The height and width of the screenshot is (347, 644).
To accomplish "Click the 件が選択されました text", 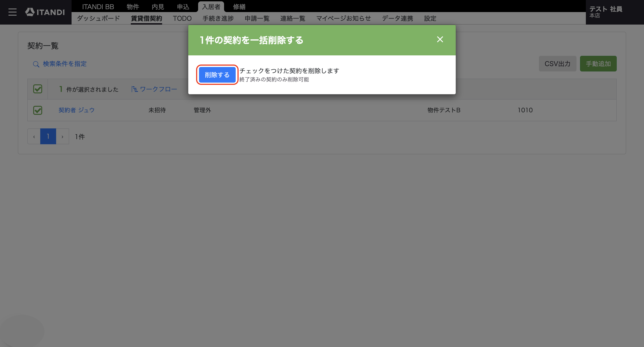I will (x=92, y=89).
